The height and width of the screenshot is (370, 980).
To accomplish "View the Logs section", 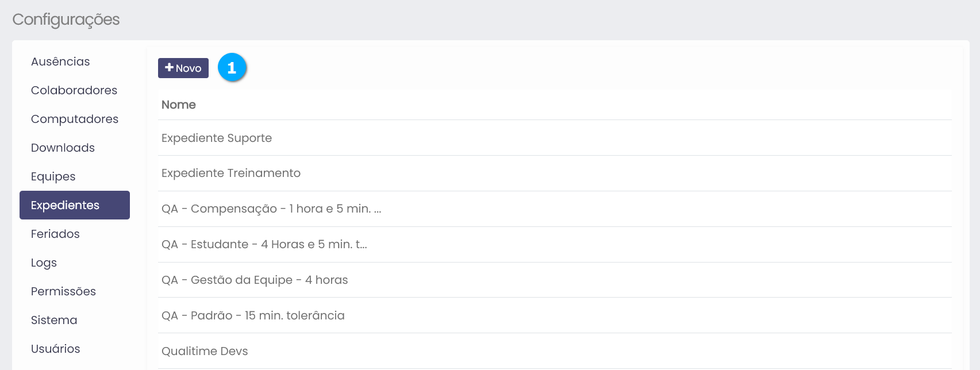I will tap(44, 263).
